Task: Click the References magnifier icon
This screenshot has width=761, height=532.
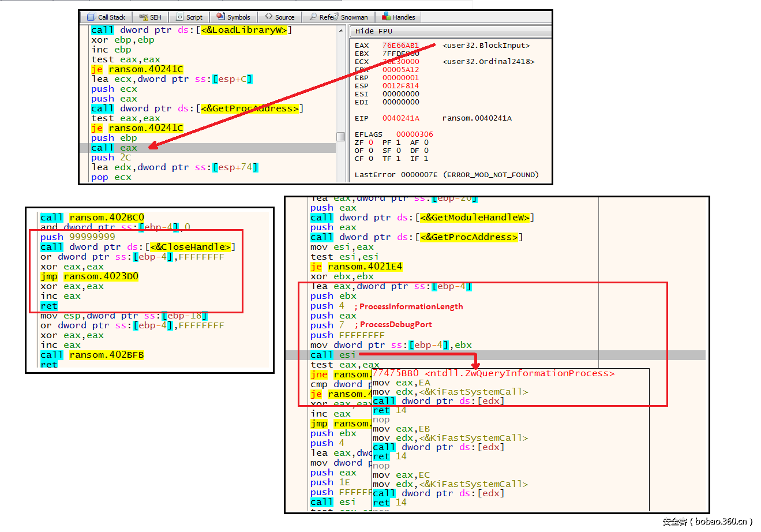Action: tap(313, 17)
